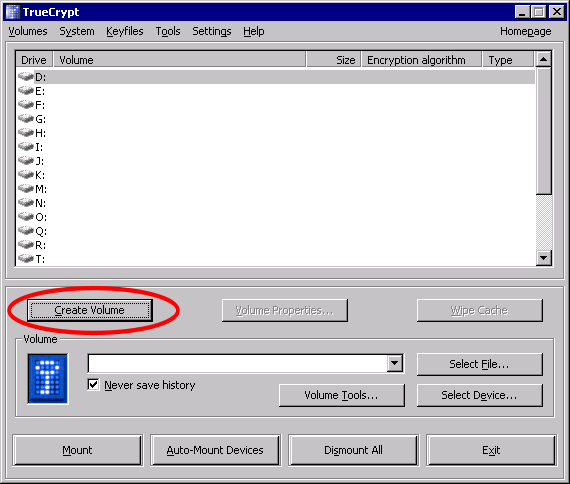
Task: Click the drive icon next to M:
Action: point(26,189)
